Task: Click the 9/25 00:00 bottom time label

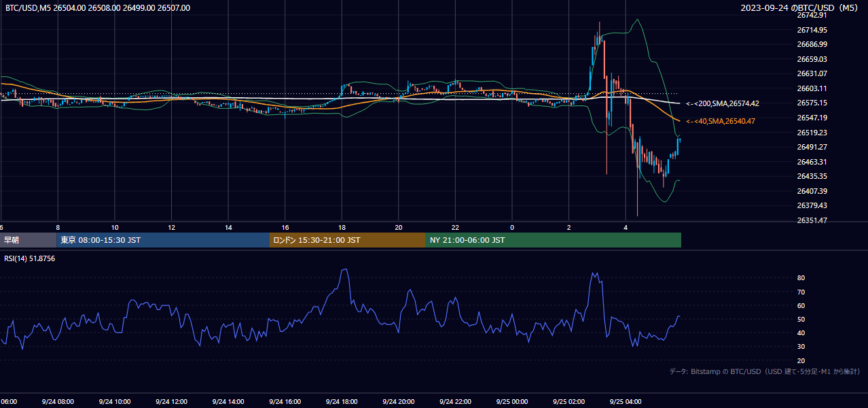Action: (x=512, y=402)
